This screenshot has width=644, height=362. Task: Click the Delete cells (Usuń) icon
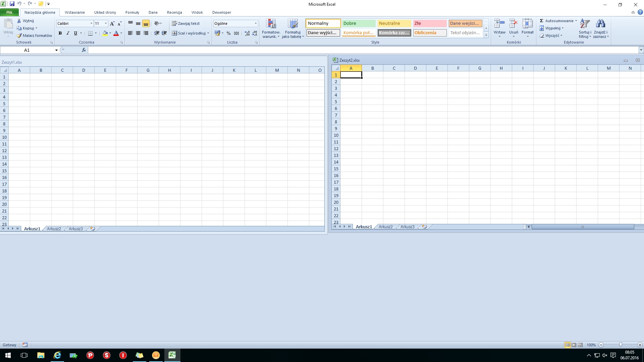514,23
